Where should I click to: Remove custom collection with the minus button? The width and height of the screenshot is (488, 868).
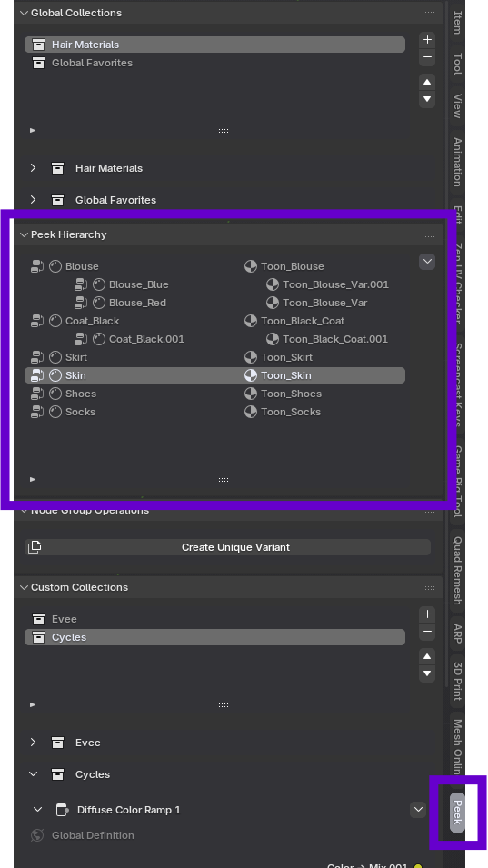pos(427,632)
